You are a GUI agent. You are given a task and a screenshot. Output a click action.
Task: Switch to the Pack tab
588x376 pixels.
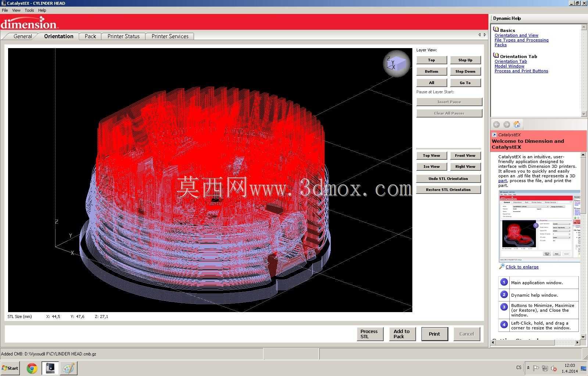tap(90, 36)
